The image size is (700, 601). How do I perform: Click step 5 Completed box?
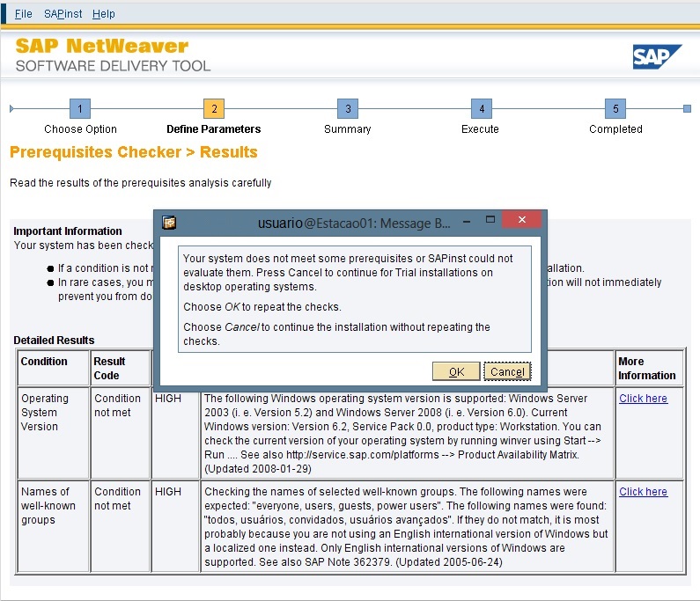coord(615,109)
